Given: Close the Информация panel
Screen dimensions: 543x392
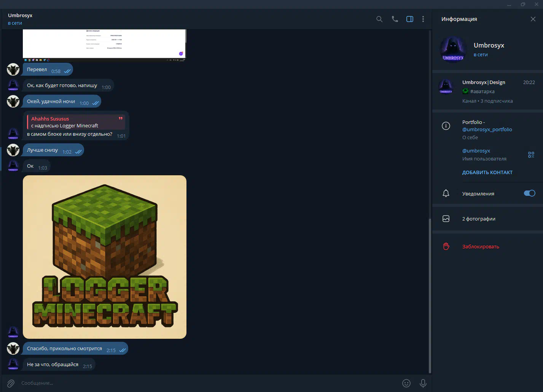Looking at the screenshot, I should pyautogui.click(x=533, y=19).
